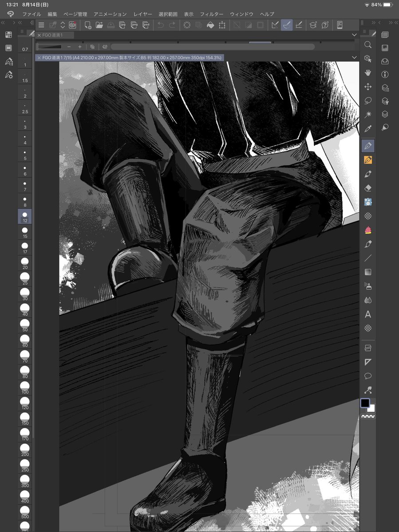Viewport: 399px width, 532px height.
Task: Open the レイヤー menu
Action: click(143, 14)
